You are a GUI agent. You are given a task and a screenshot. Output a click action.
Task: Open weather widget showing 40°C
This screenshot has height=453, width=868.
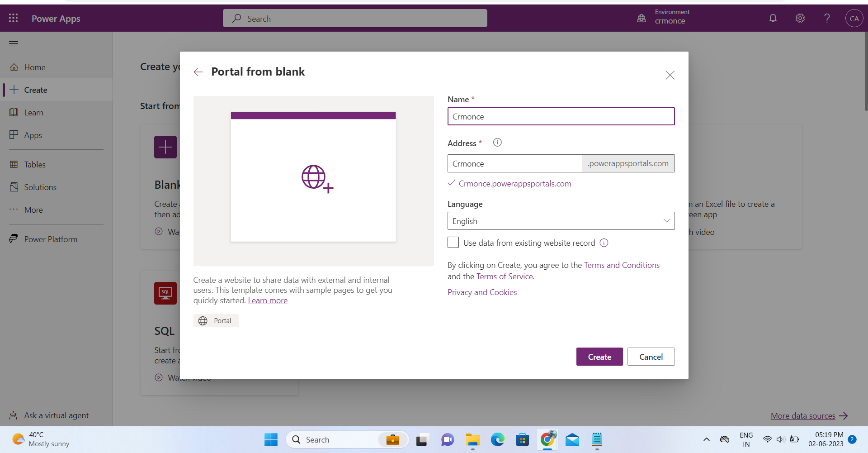click(41, 439)
